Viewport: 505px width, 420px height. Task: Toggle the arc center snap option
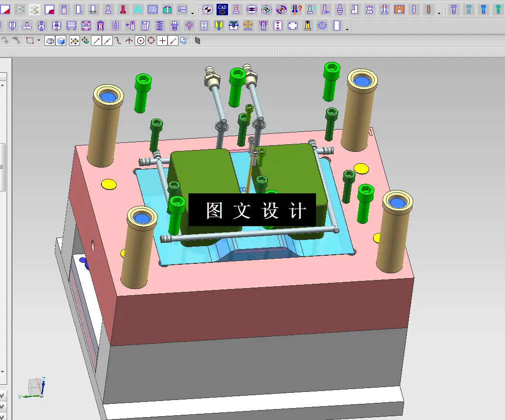point(140,40)
